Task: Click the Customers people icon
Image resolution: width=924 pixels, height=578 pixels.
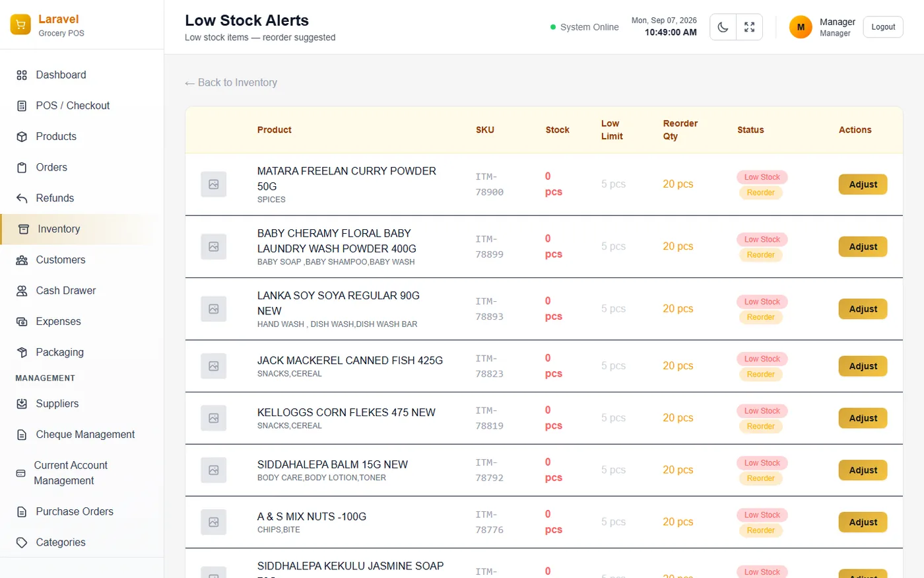Action: point(22,260)
